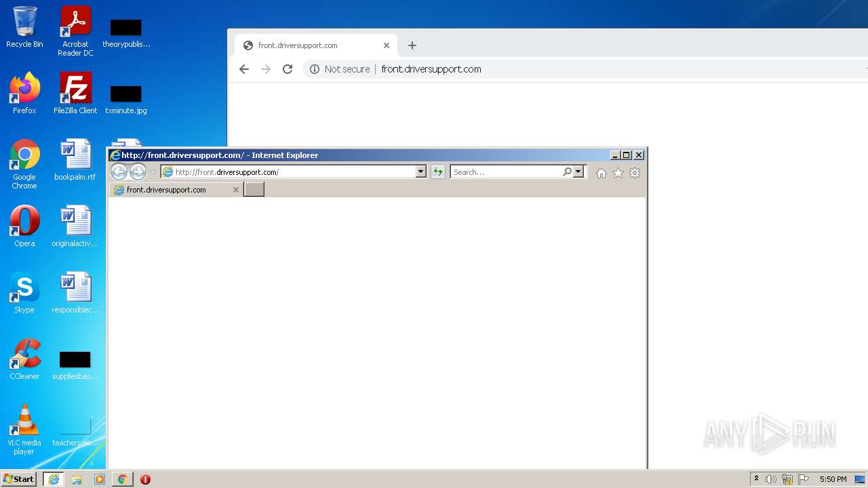Select Chrome tab front.driversupport.com
This screenshot has width=868, height=488.
pos(315,45)
